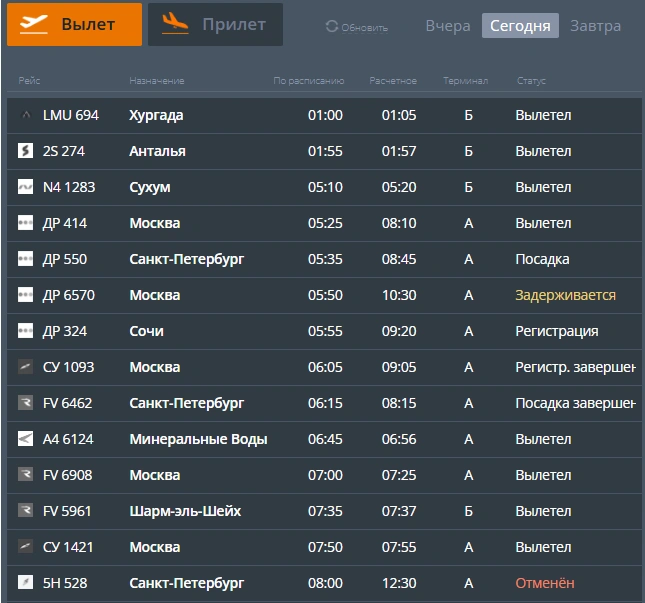Click the Рейс column header

29,81
